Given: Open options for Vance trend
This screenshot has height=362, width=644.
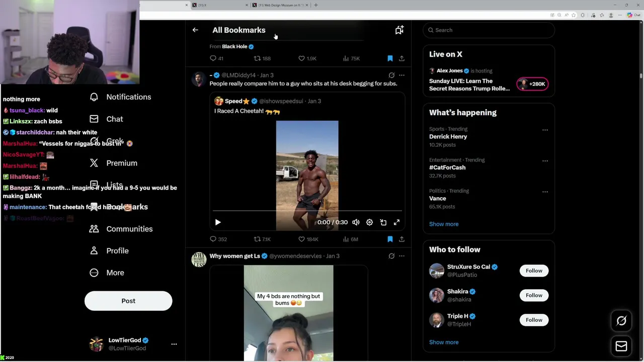Looking at the screenshot, I should click(545, 192).
